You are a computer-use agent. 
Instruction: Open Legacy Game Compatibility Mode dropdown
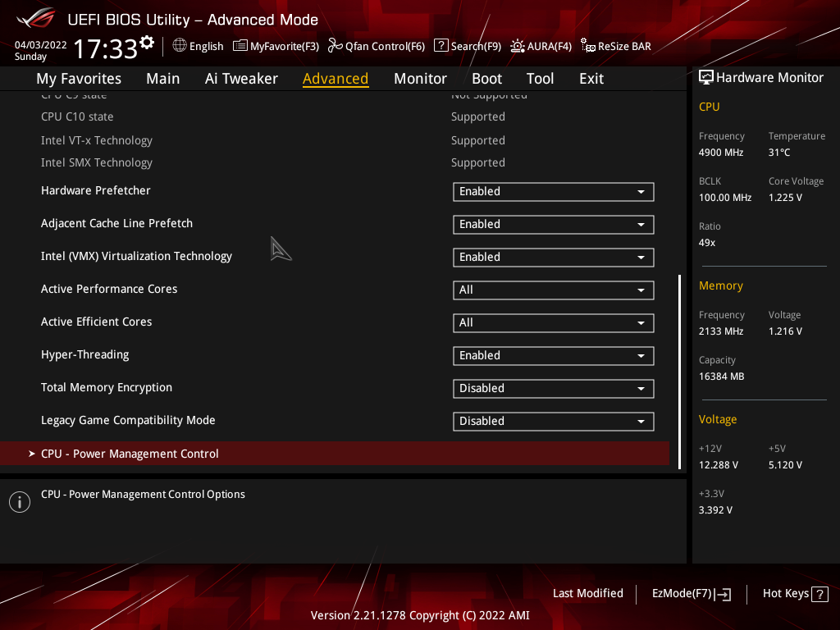tap(554, 421)
